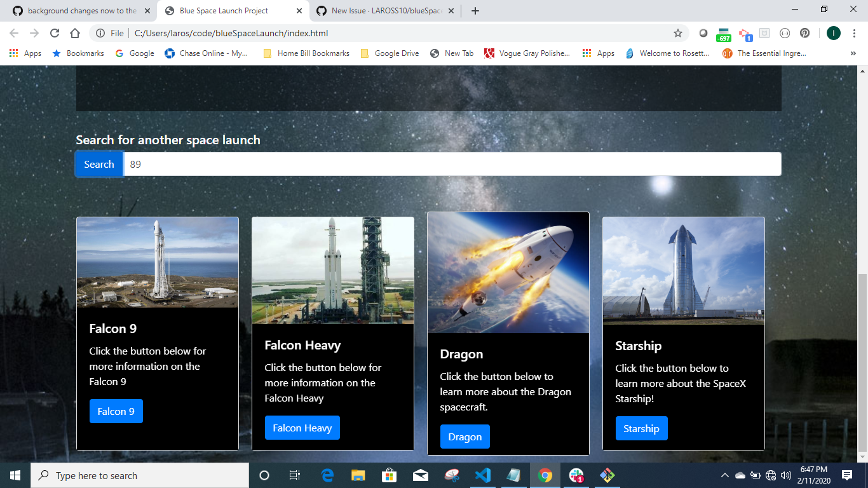Open the extension with the -697 badge

(724, 34)
